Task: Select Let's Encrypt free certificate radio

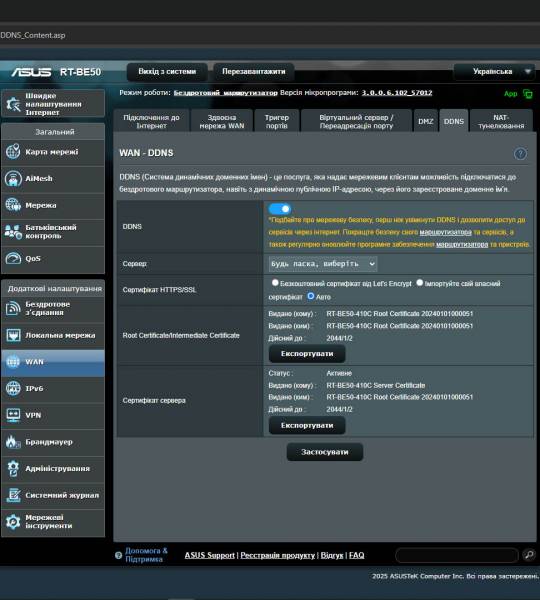Action: 275,283
